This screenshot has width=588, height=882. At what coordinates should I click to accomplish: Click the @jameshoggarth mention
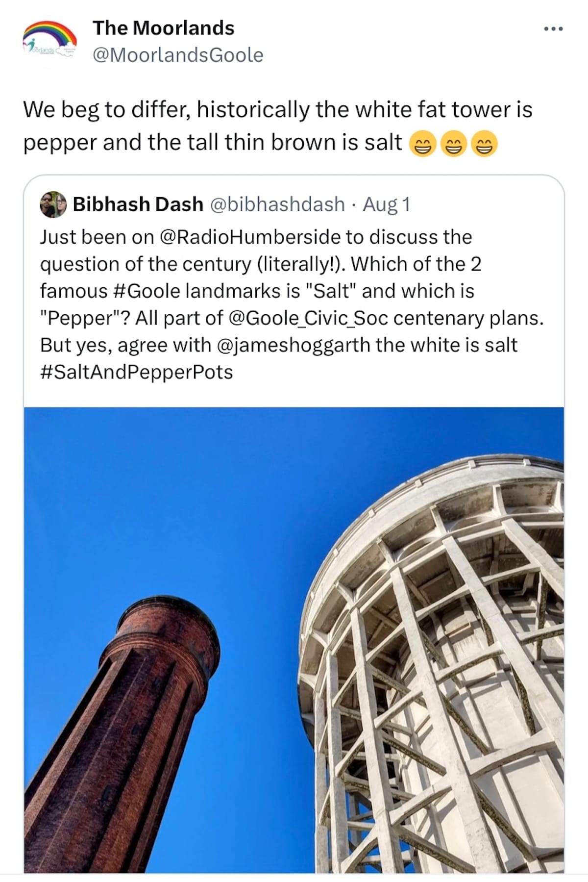(293, 345)
